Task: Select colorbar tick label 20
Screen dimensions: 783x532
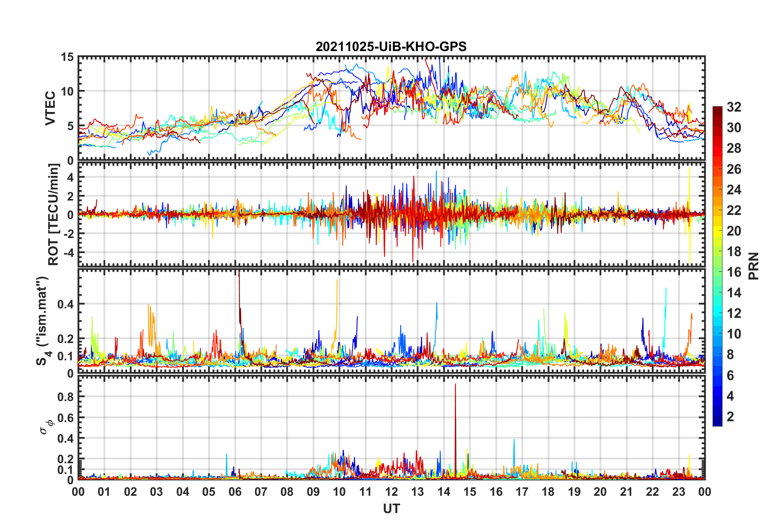Action: 734,231
